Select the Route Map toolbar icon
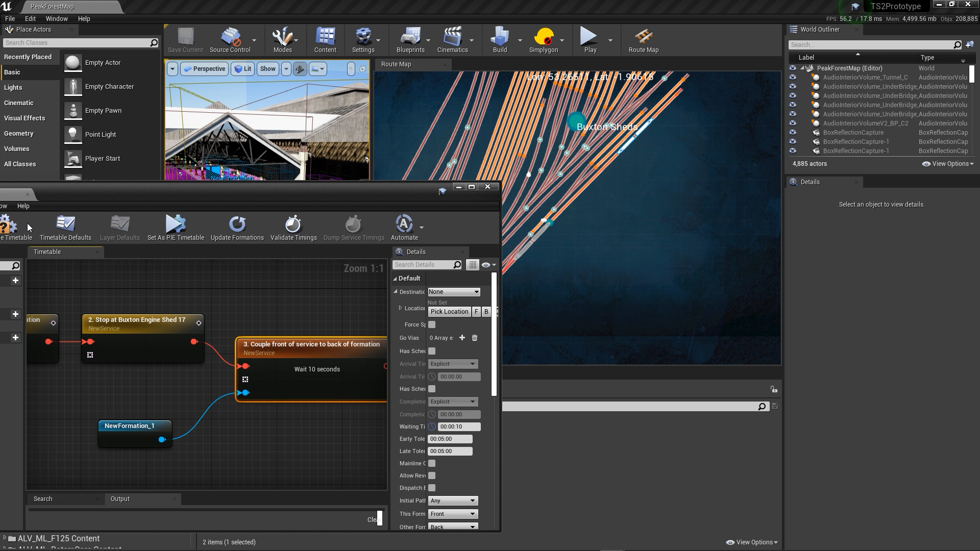Screen dimensions: 980x551 point(643,40)
